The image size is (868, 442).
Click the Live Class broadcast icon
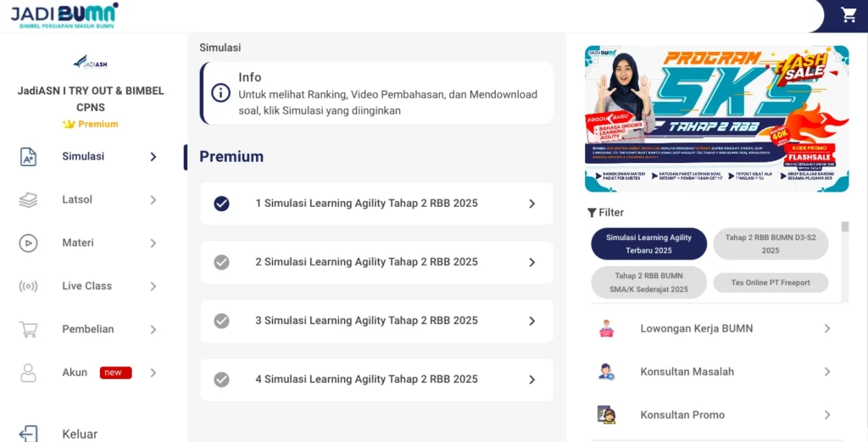[x=28, y=287]
